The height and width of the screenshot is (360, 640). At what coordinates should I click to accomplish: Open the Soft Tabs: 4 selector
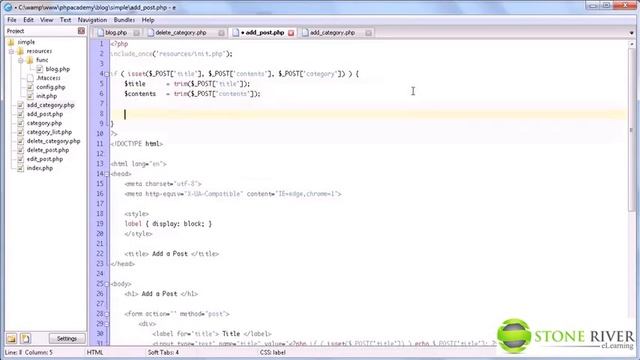point(163,352)
